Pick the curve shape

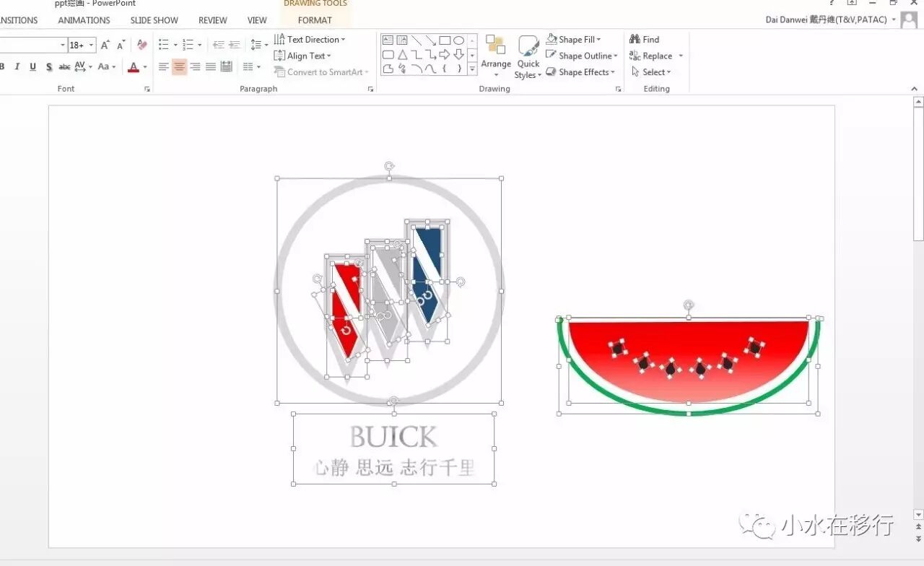(x=430, y=69)
